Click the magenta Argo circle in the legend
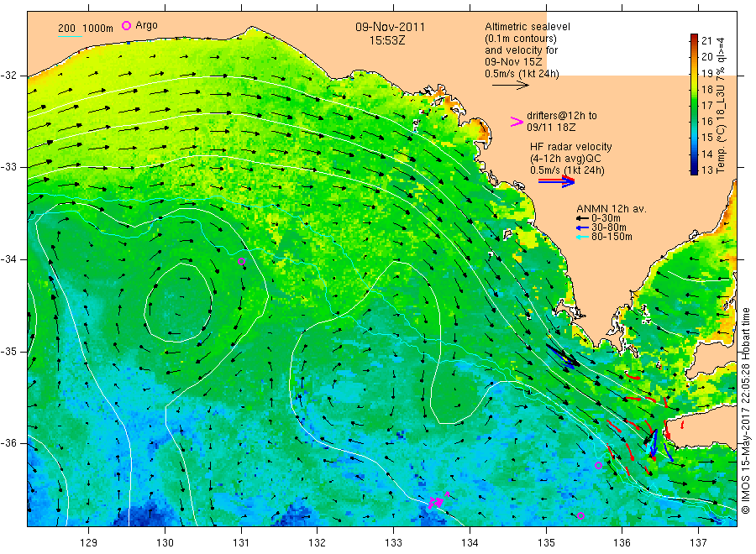This screenshot has height=554, width=756. click(126, 25)
